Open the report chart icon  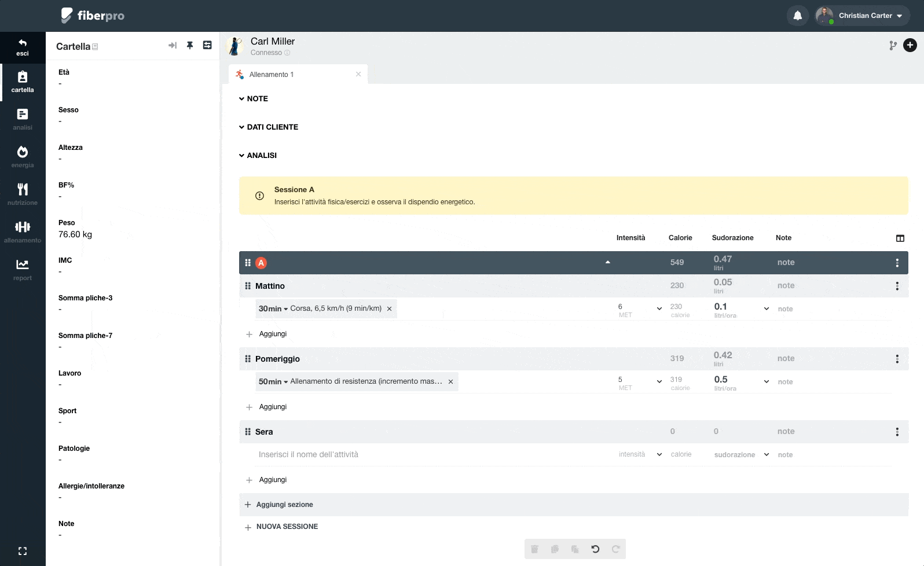(x=23, y=264)
